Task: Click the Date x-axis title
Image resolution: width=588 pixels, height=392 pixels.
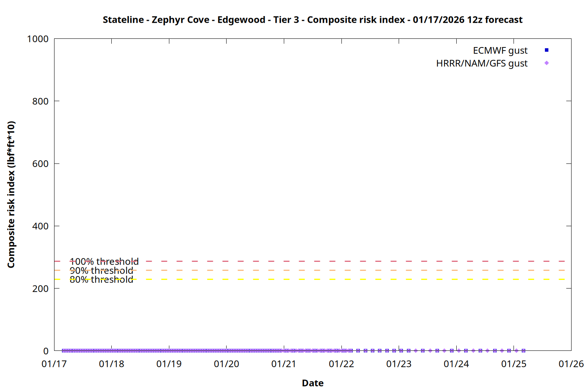Action: (312, 383)
